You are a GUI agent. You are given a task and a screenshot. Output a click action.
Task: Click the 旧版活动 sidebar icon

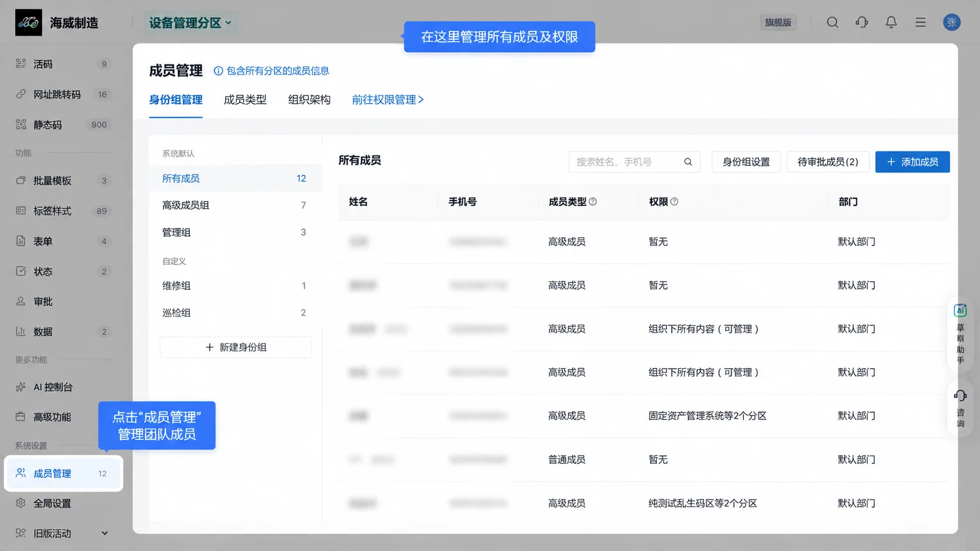(21, 533)
